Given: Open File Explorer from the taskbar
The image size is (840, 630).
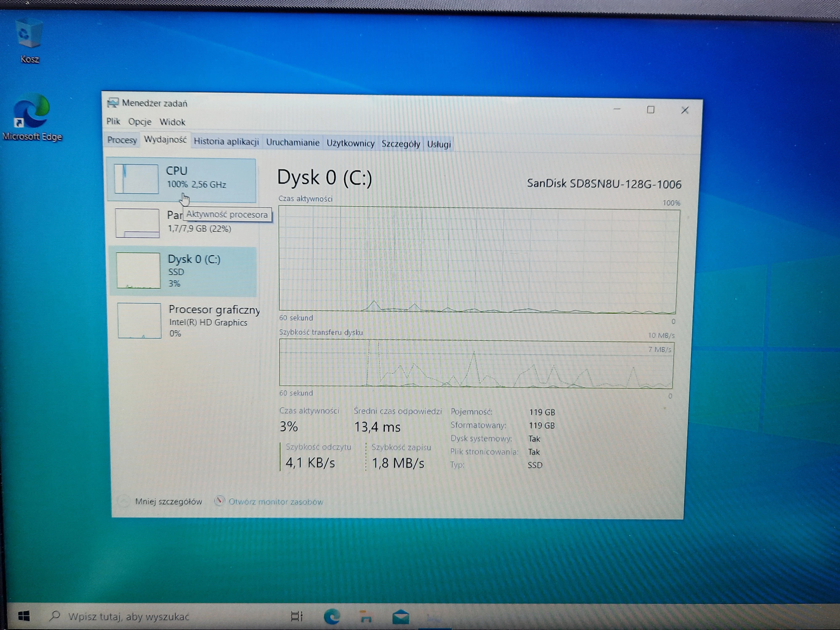Looking at the screenshot, I should (366, 617).
